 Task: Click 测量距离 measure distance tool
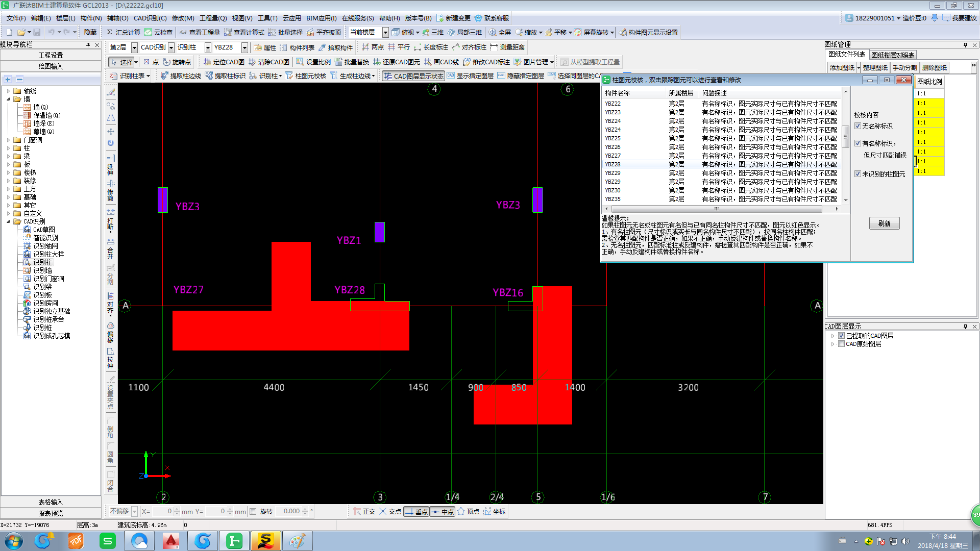(x=507, y=47)
